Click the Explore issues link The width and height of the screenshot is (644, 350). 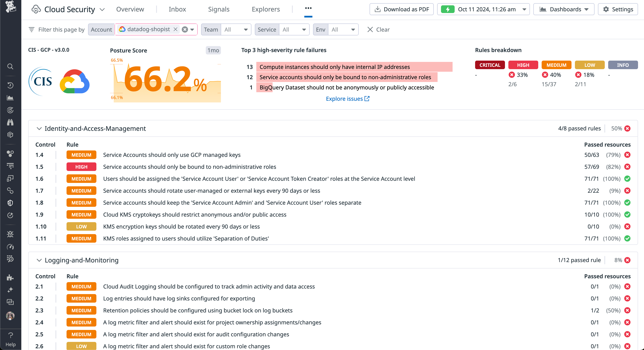(x=348, y=99)
